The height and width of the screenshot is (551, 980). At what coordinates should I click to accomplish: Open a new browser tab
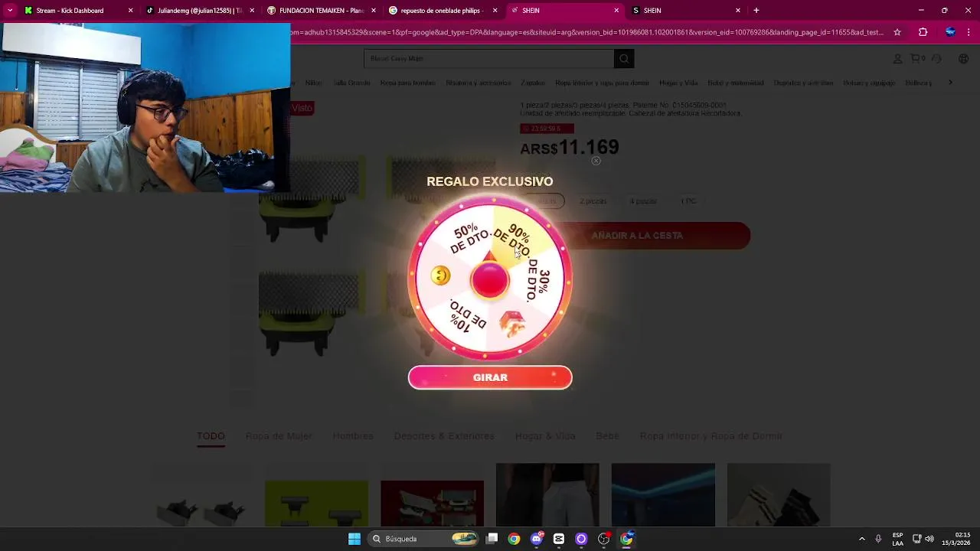(756, 11)
